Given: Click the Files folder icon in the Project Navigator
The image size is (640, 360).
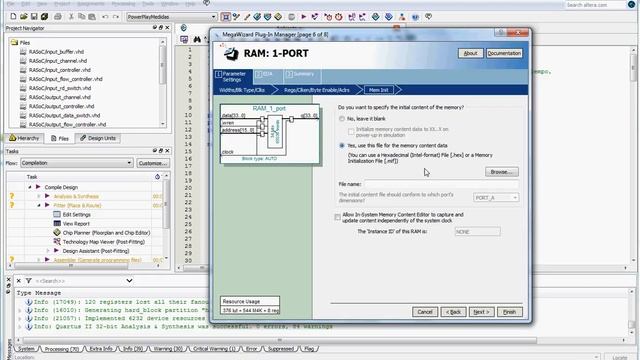Looking at the screenshot, I should (15, 42).
